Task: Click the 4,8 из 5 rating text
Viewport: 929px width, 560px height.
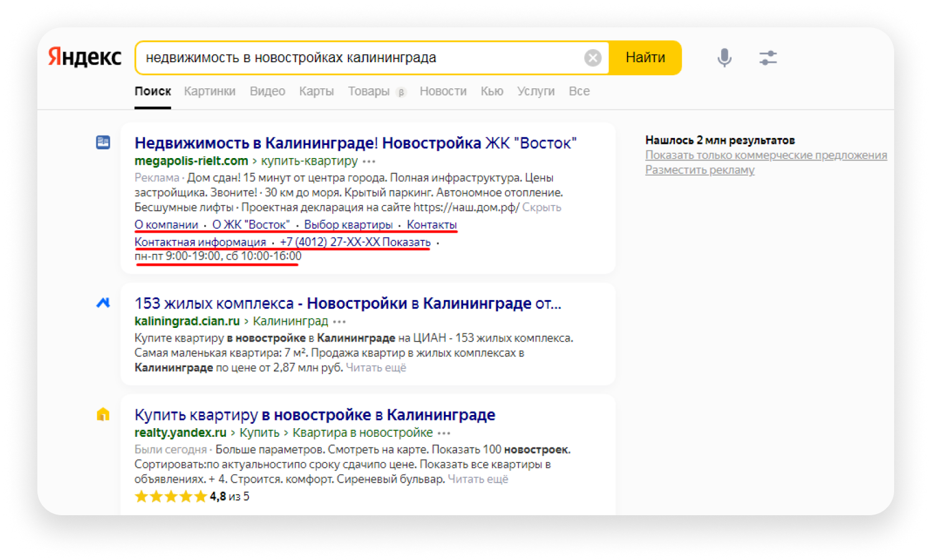Action: (229, 497)
